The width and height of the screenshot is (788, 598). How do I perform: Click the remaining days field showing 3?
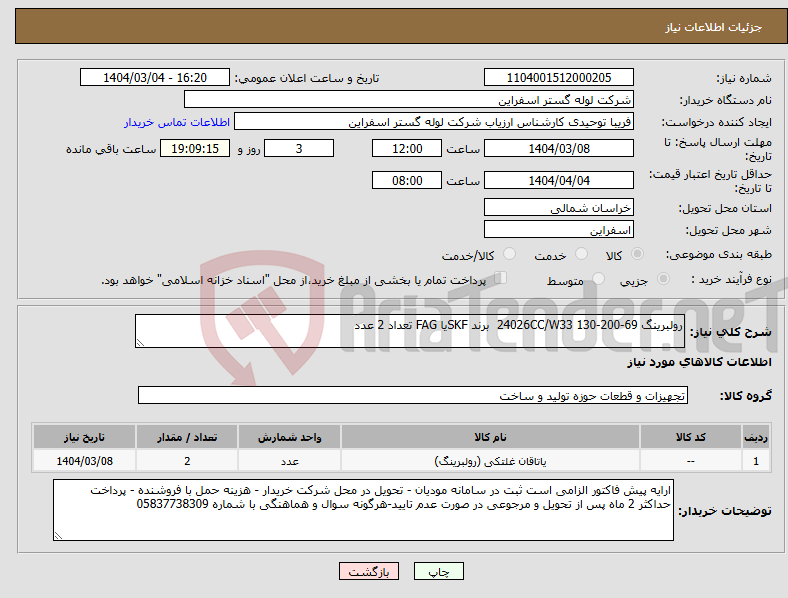point(299,148)
